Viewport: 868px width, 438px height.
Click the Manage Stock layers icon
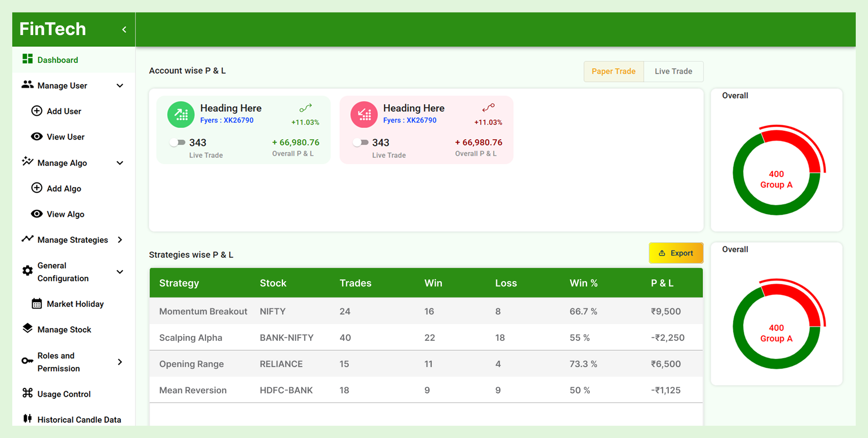click(27, 328)
